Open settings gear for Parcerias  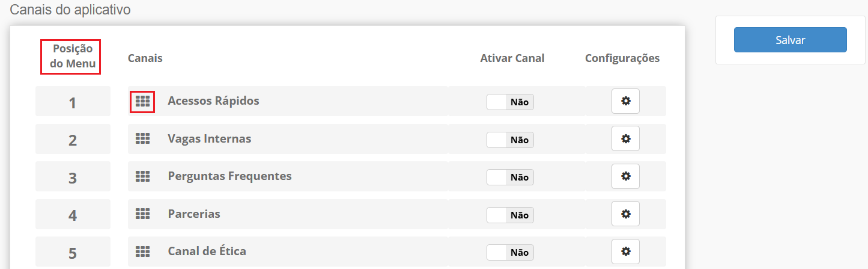pyautogui.click(x=625, y=214)
